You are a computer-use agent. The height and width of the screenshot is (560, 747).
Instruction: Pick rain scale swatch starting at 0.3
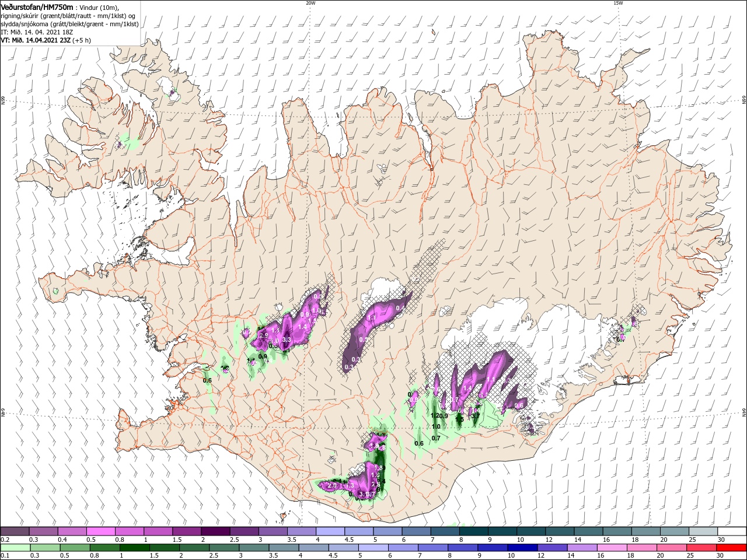coord(45,548)
